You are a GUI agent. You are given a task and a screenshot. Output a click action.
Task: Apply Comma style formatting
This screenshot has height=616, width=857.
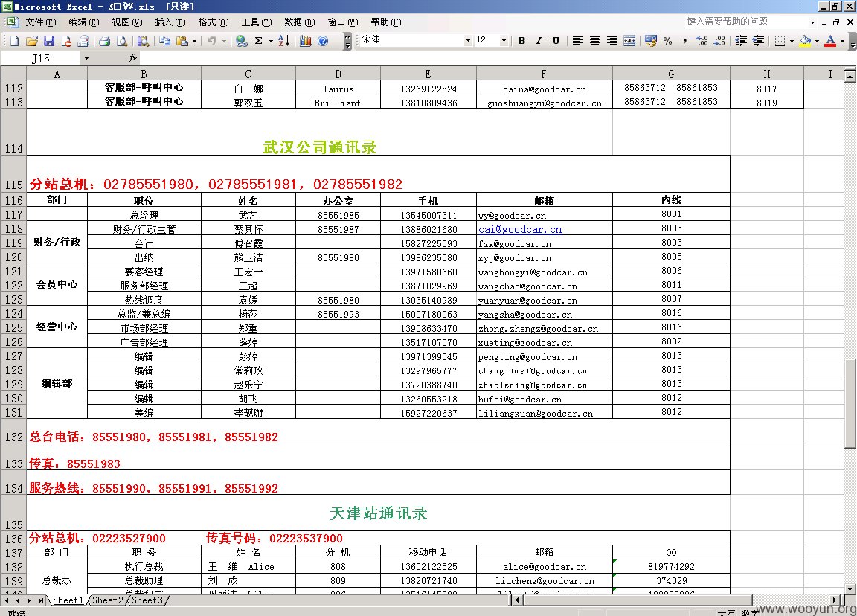click(x=685, y=41)
